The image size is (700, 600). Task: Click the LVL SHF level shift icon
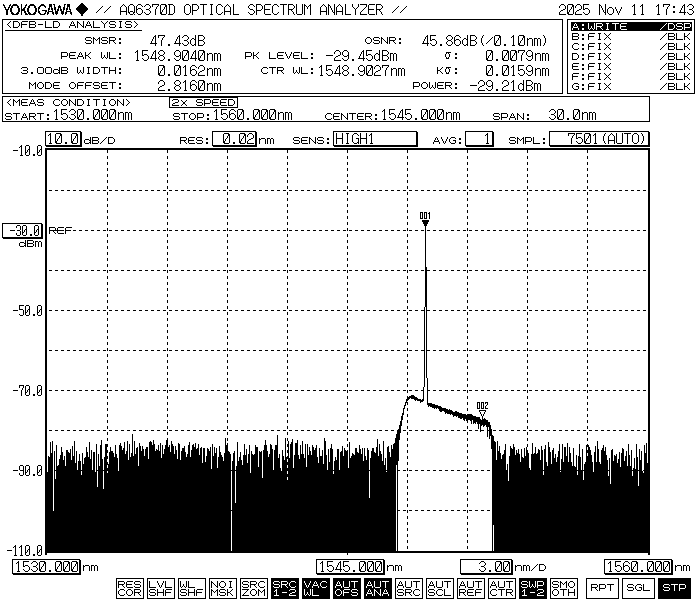(160, 588)
